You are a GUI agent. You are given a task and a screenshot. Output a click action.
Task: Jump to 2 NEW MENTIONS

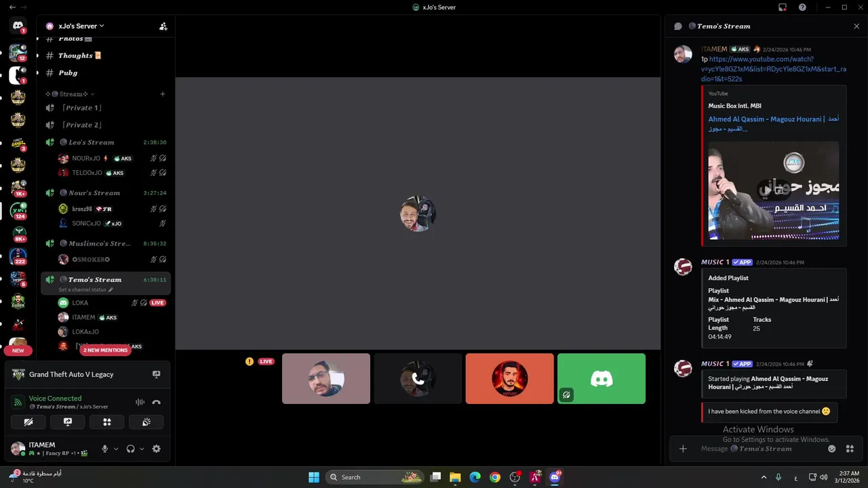click(x=105, y=350)
